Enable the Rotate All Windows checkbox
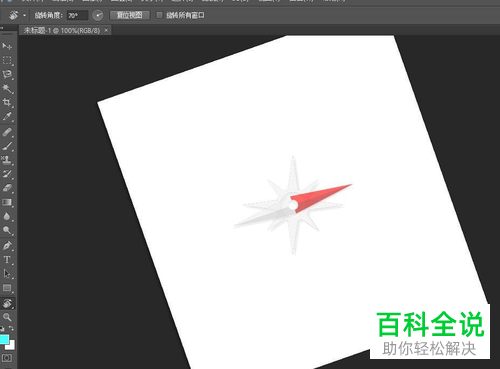Screen dimensions: 500x369 click(x=159, y=15)
